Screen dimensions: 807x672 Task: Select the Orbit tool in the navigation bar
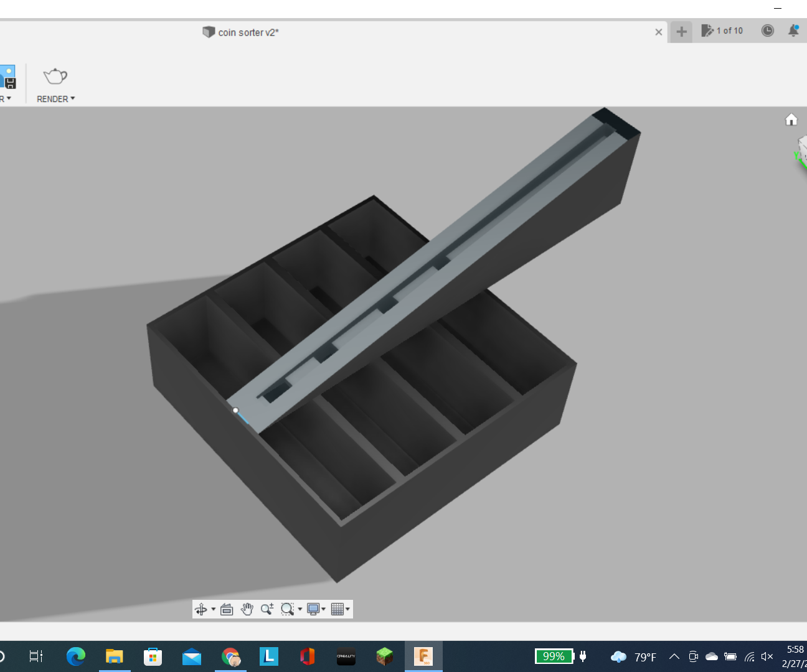point(201,609)
